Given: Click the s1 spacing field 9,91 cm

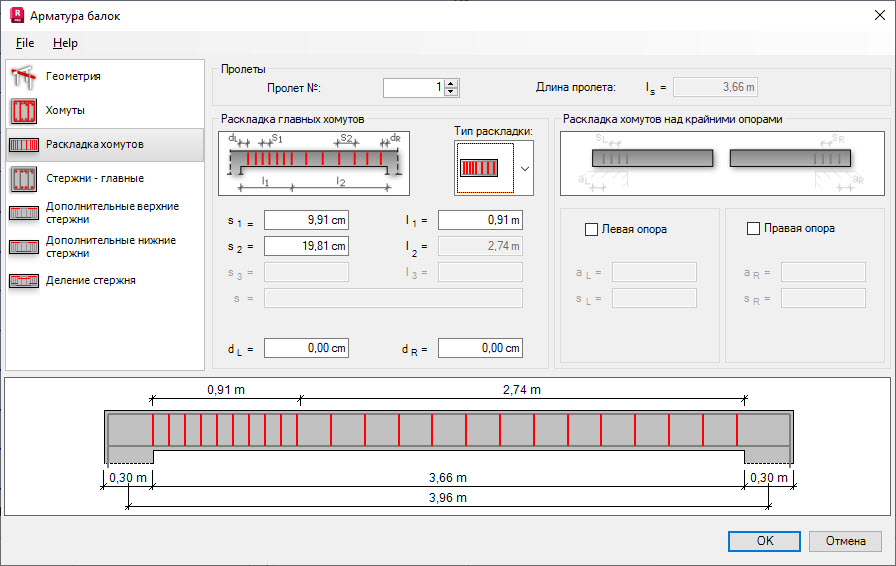Looking at the screenshot, I should 306,220.
